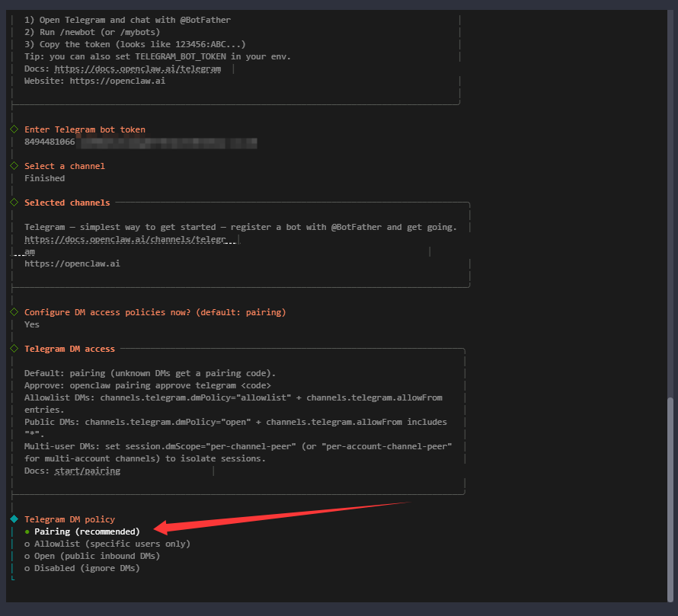Pick the Disabled (ignore DMs) option
Viewport: 678px width, 616px height.
point(86,568)
